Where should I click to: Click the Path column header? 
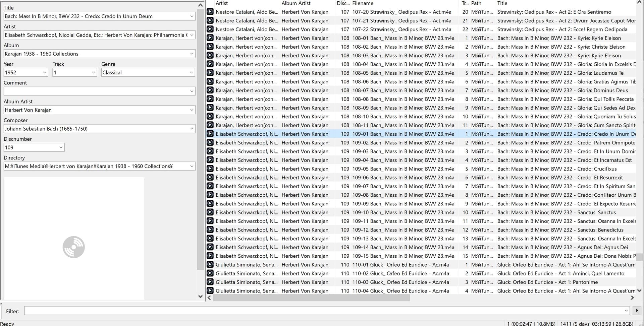476,3
